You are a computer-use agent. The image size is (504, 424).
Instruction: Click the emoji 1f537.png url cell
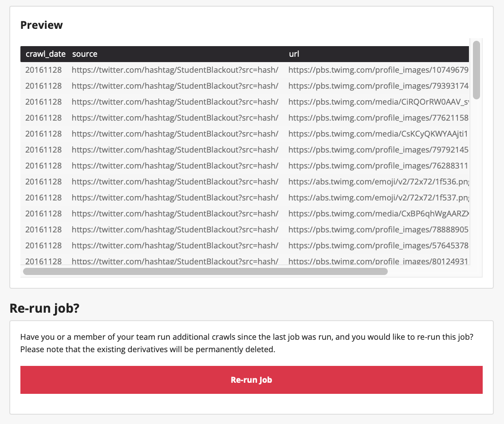tap(378, 198)
